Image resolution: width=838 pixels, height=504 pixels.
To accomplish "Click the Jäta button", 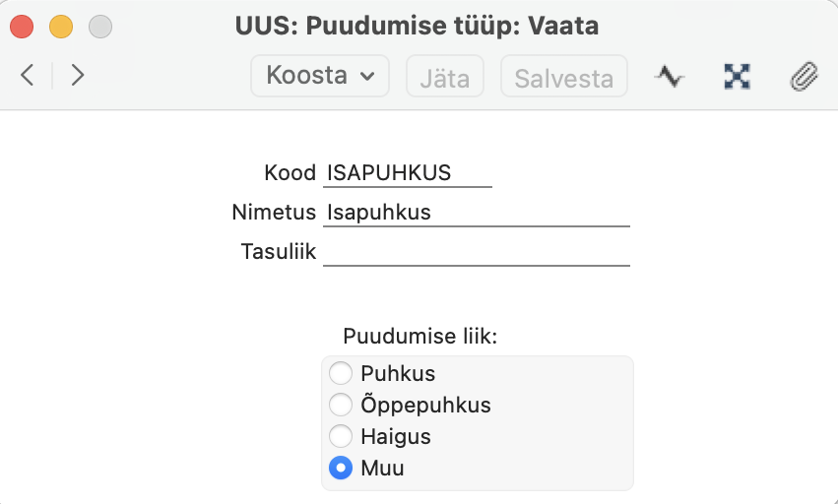I will [445, 76].
